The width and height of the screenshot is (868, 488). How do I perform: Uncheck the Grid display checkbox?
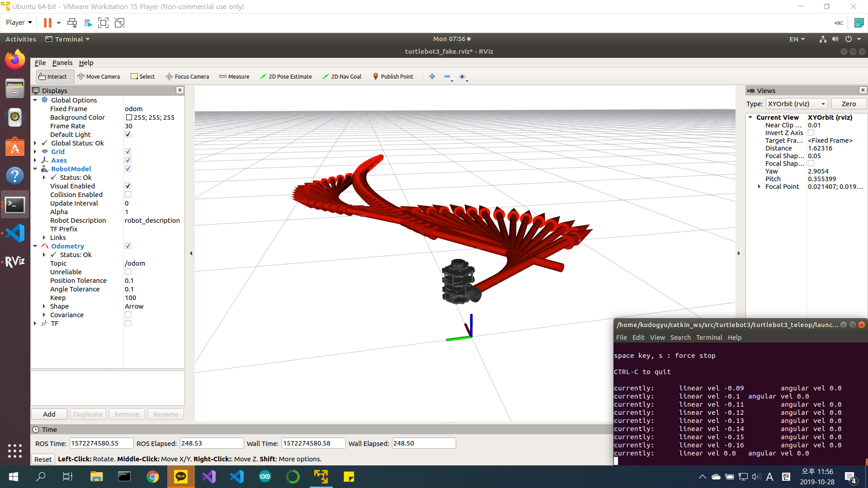(x=128, y=152)
